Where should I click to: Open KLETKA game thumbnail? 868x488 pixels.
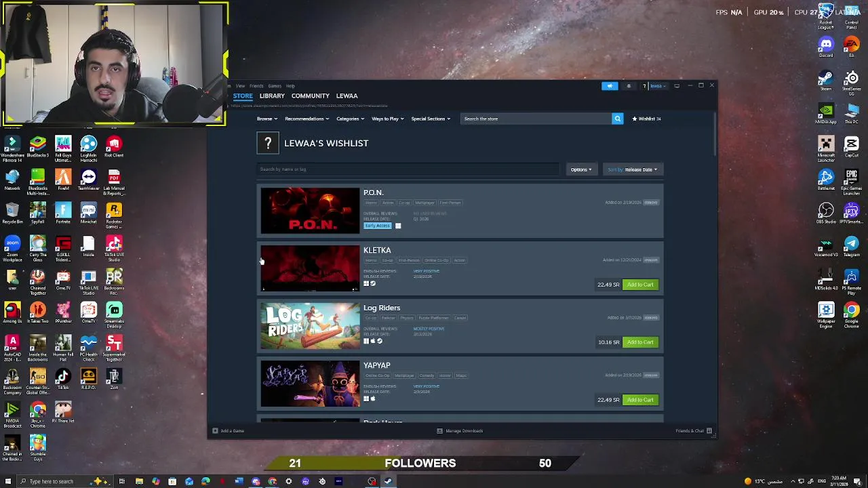(x=310, y=268)
